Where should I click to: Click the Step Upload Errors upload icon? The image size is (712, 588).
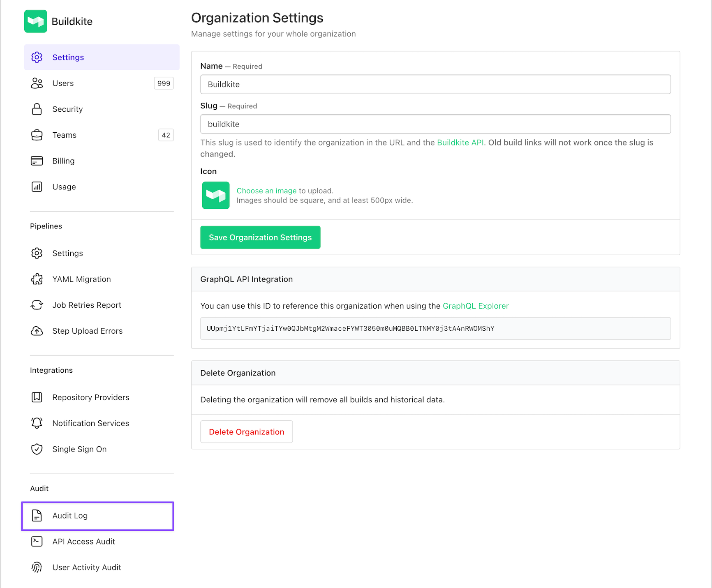pos(37,331)
